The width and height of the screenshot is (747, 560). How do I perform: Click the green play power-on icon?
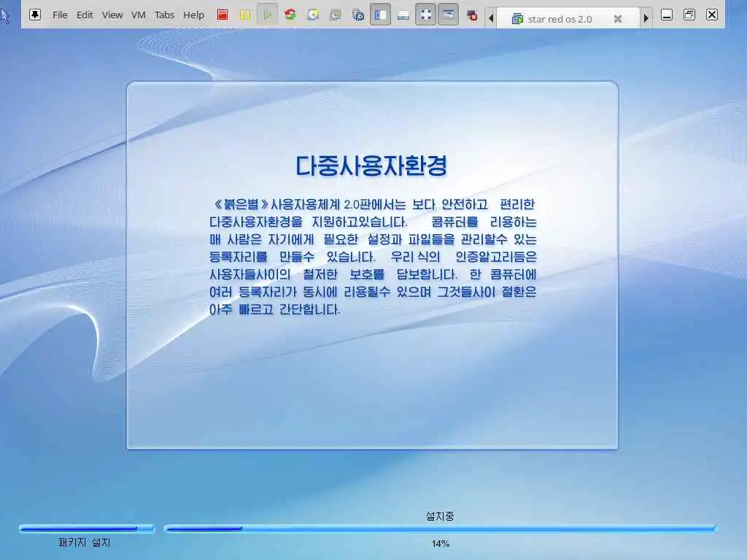point(267,15)
